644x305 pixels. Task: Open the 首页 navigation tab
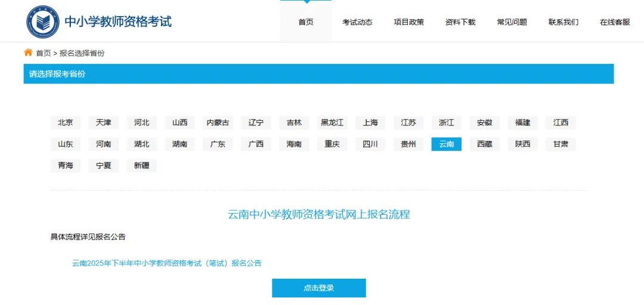(305, 22)
